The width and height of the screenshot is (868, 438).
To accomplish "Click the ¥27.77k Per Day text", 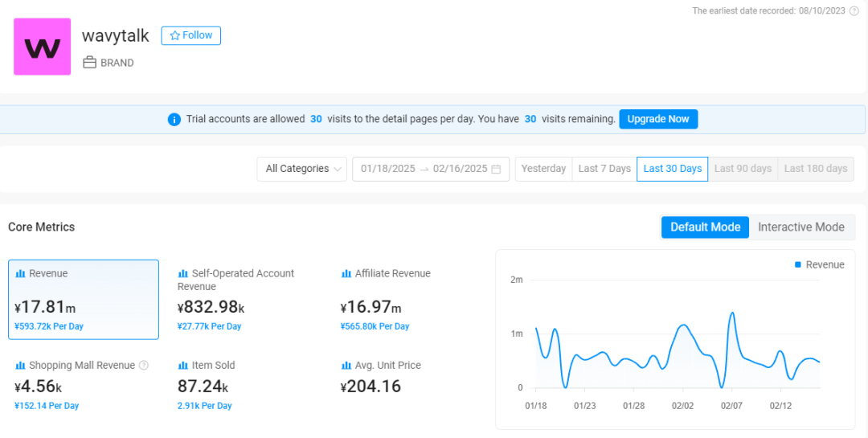I will pyautogui.click(x=209, y=327).
